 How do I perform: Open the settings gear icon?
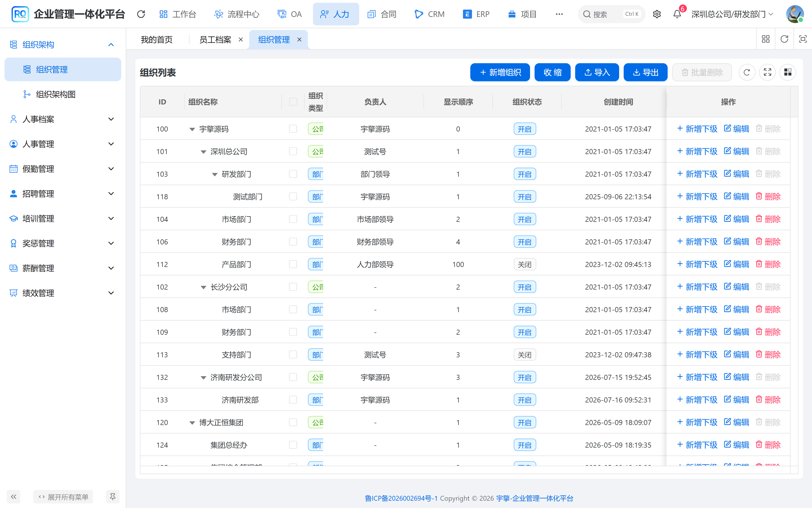click(657, 14)
